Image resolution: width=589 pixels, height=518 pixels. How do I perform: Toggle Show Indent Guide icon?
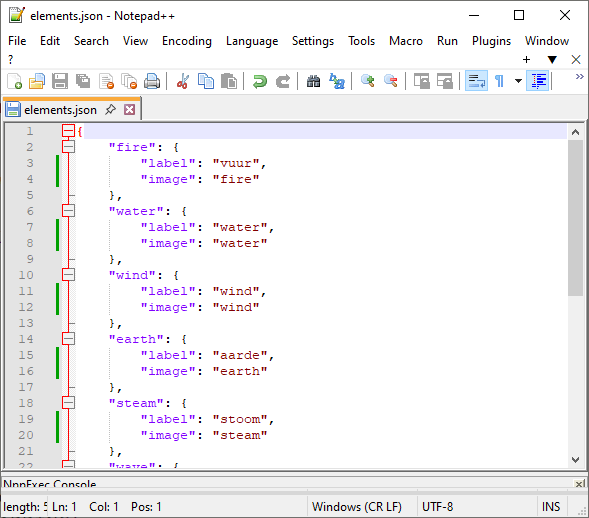pos(538,81)
